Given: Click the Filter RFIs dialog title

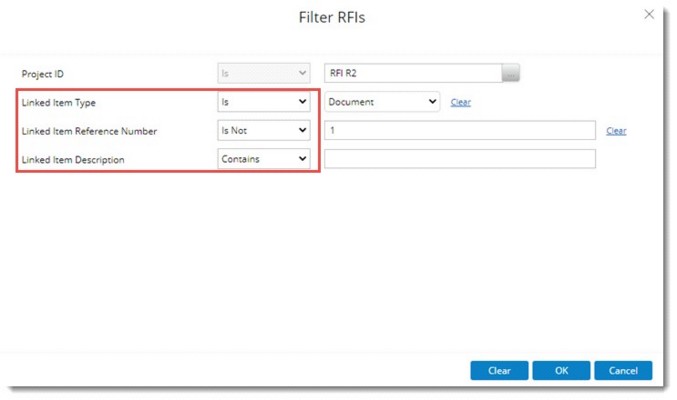Looking at the screenshot, I should tap(338, 17).
